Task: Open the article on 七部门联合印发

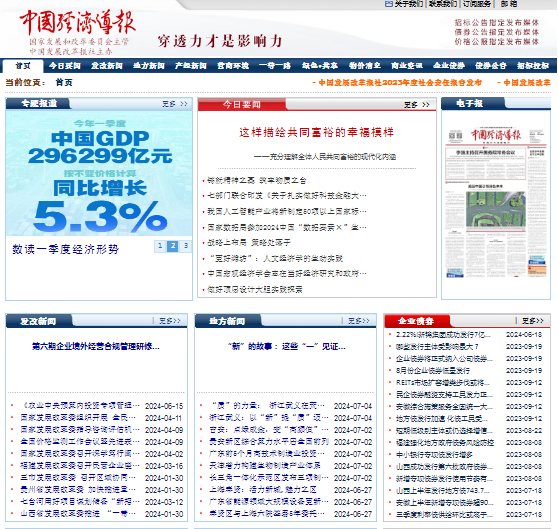Action: (x=286, y=196)
